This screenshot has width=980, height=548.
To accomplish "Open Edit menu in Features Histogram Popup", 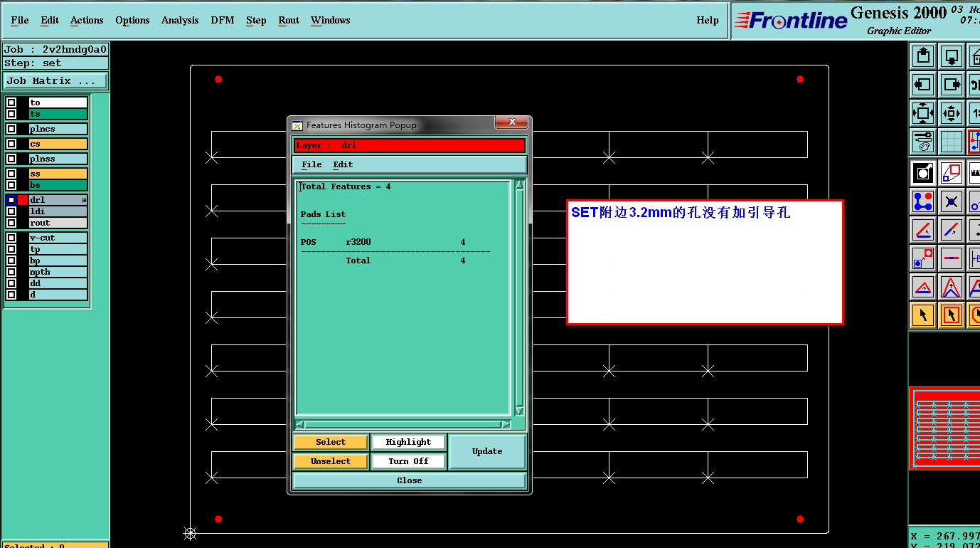I will pos(343,164).
